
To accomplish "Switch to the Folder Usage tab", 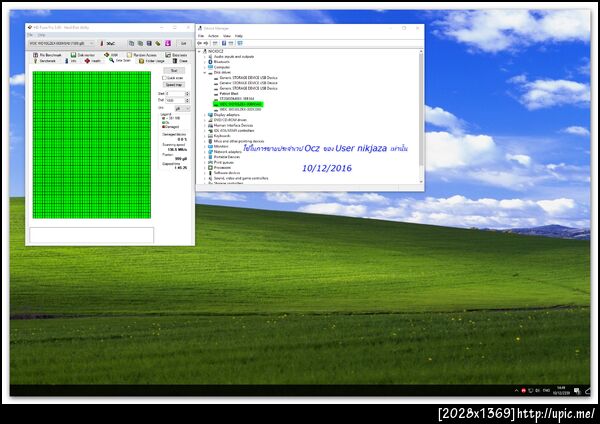I will 152,61.
